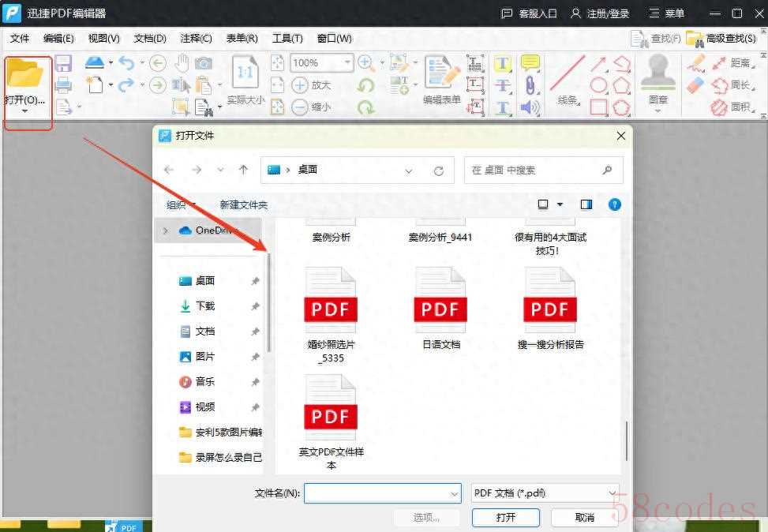Open the PDF 文档 file type dropdown

pos(613,493)
